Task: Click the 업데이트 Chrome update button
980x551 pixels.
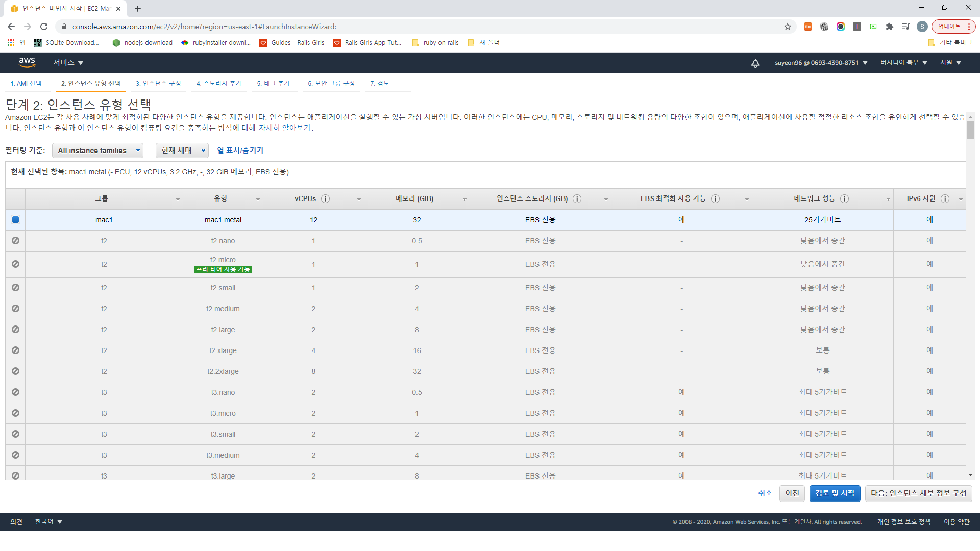Action: point(953,27)
